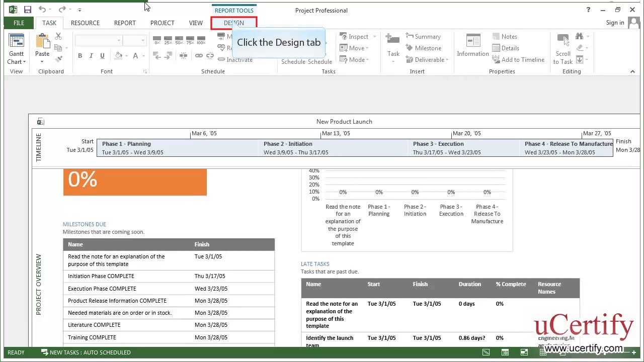Image resolution: width=644 pixels, height=362 pixels.
Task: Insert a Summary task
Action: point(423,36)
